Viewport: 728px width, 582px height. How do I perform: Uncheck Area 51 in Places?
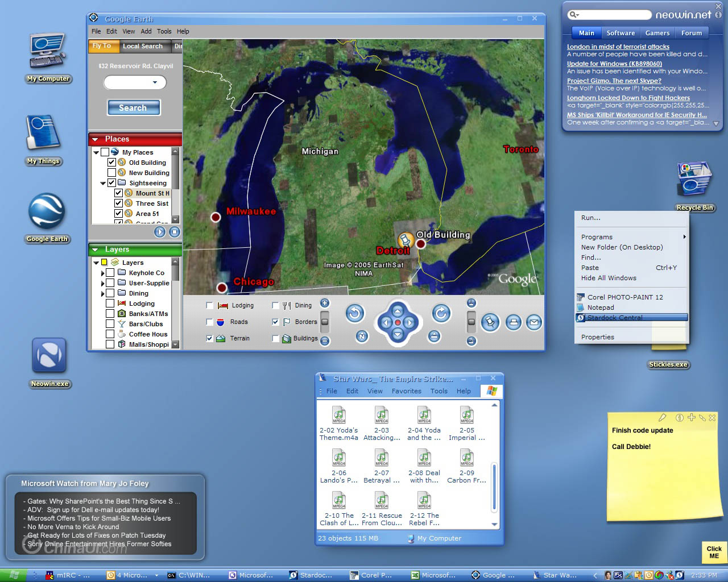pos(118,214)
